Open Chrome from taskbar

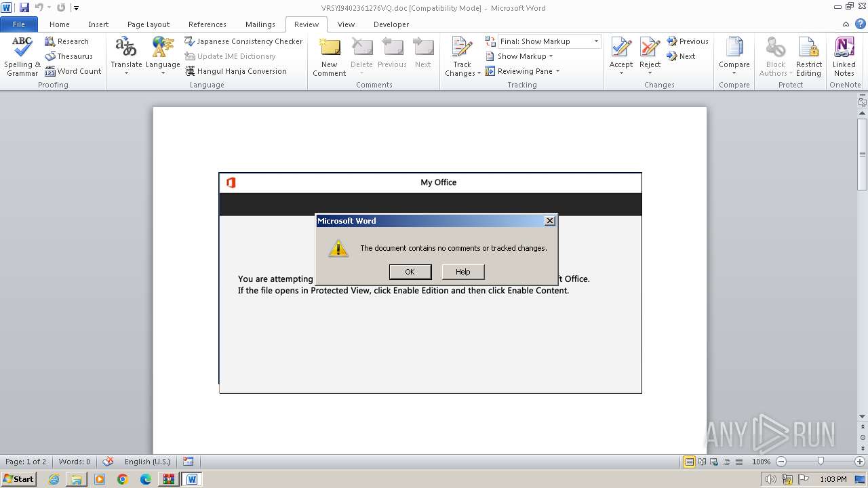pos(123,479)
